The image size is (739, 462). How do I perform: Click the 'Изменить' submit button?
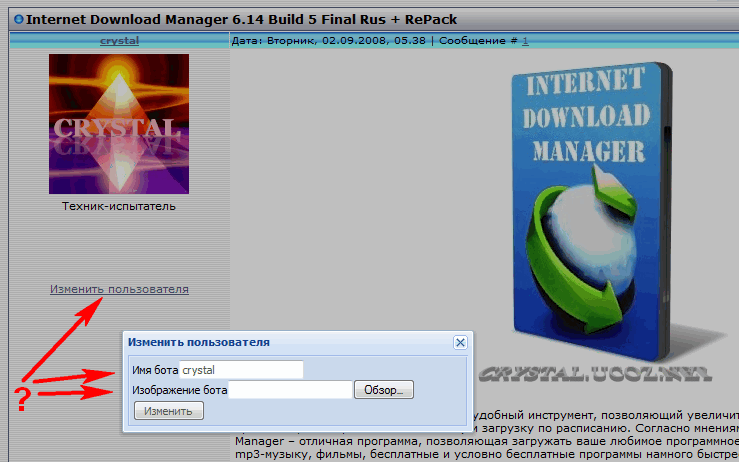169,411
